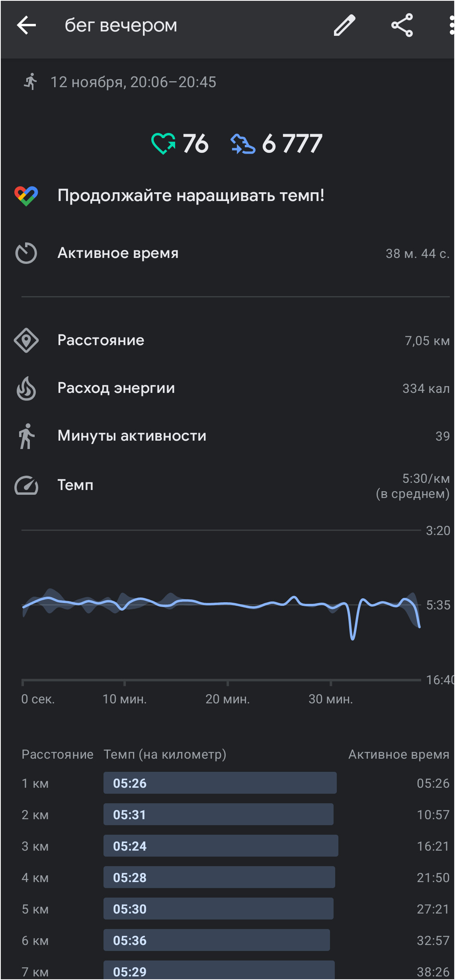Tap the 6 777 steps count
The image size is (455, 980).
click(x=292, y=144)
